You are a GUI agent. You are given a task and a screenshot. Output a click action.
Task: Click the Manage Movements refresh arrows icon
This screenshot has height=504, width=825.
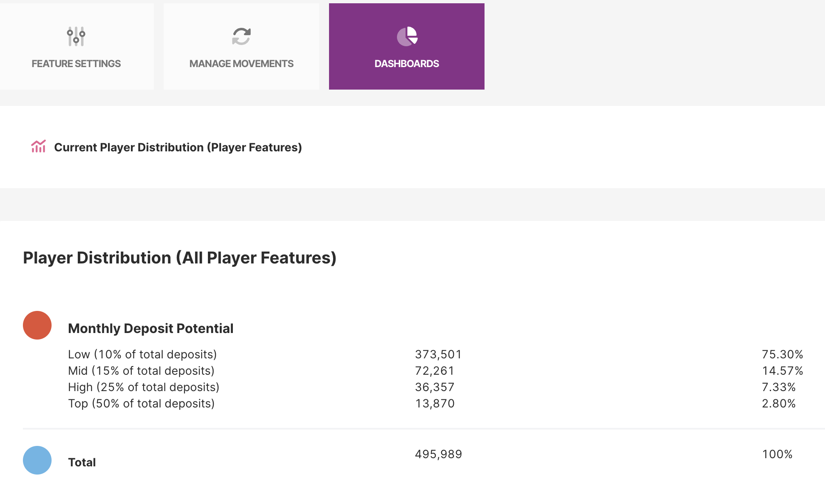coord(241,36)
